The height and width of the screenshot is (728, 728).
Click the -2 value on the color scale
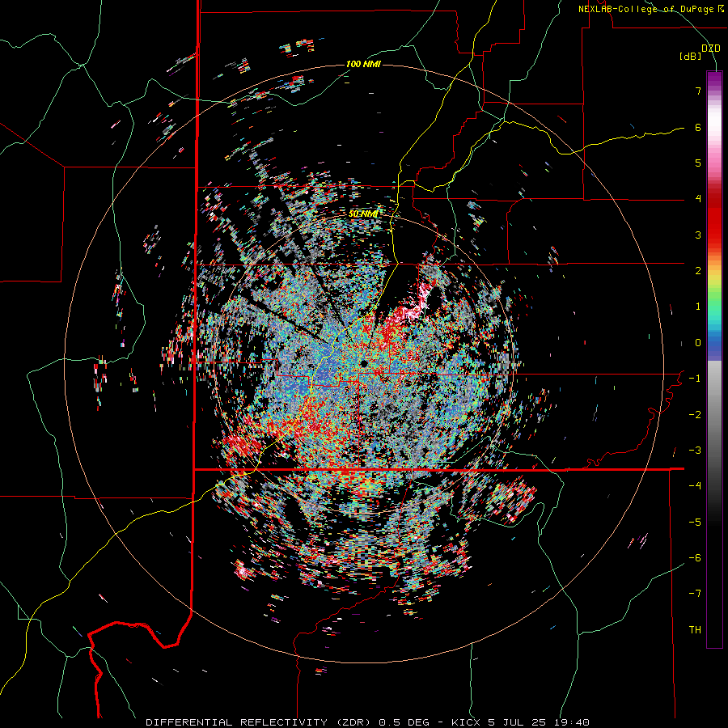(695, 415)
